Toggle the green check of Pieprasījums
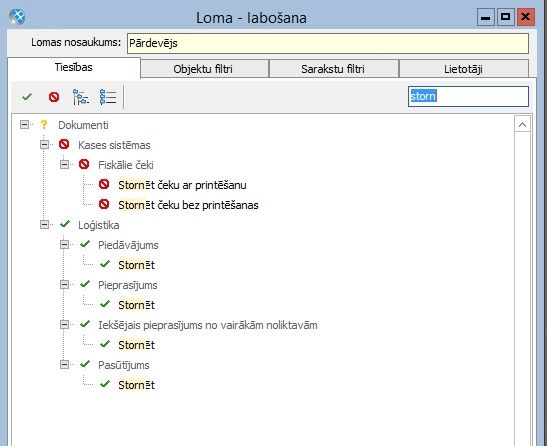This screenshot has width=547, height=446. pos(85,284)
